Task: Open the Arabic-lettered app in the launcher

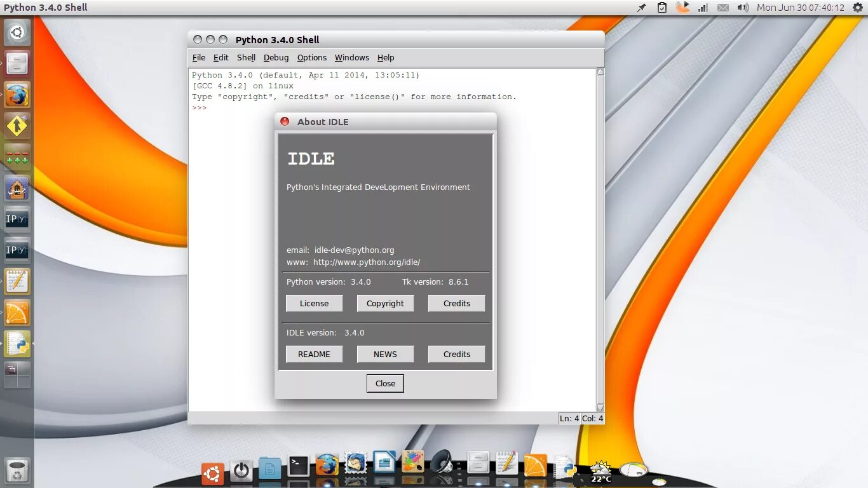Action: click(17, 188)
